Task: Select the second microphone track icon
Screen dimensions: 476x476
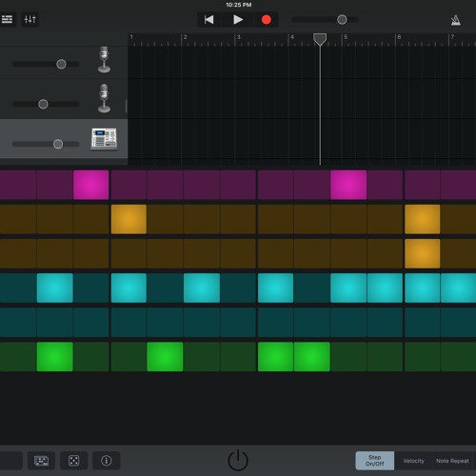Action: tap(104, 98)
